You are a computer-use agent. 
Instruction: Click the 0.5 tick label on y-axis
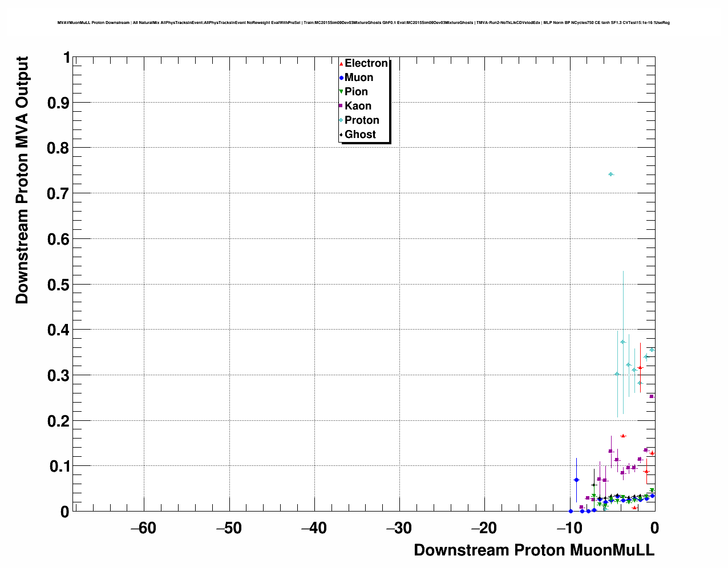click(x=59, y=285)
